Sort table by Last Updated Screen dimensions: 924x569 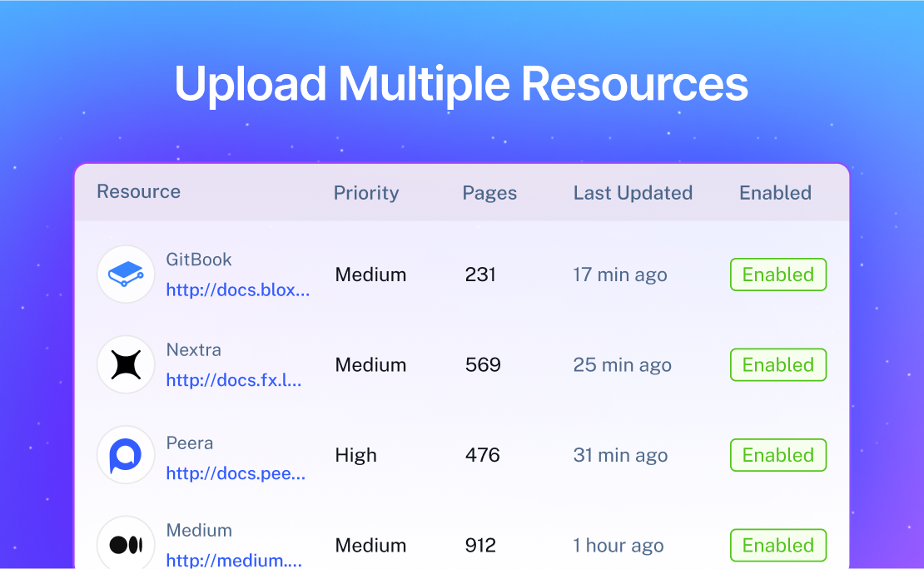(633, 192)
